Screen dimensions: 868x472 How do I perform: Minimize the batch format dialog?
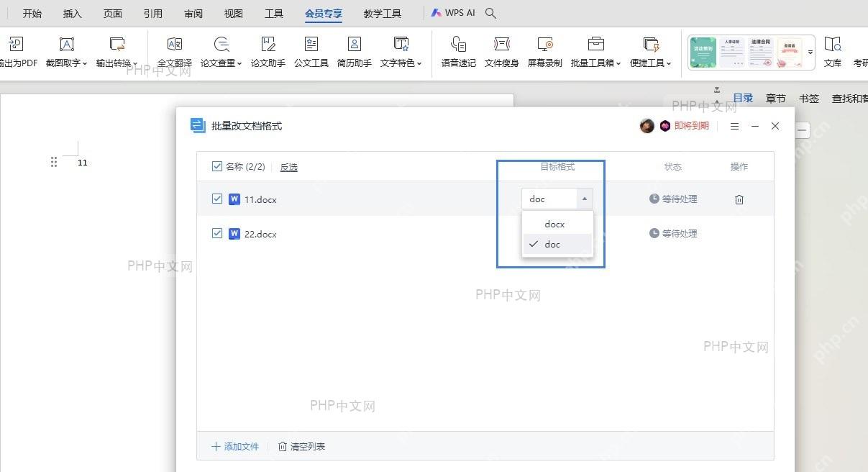755,126
